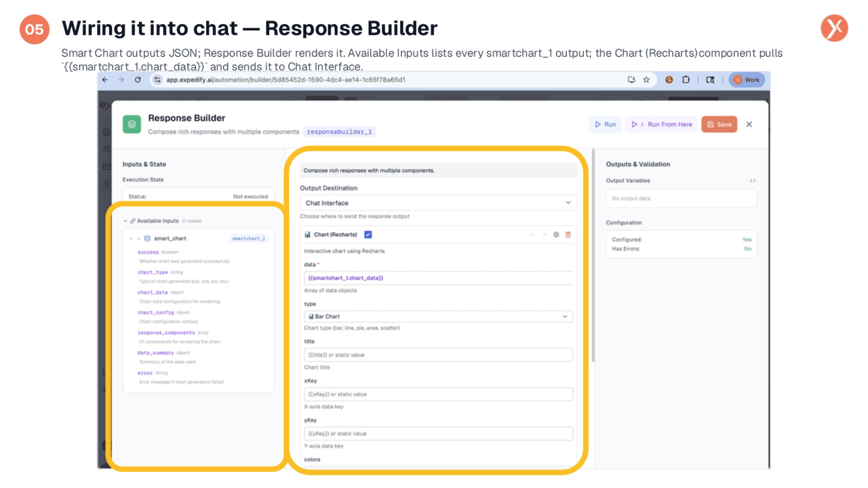This screenshot has width=868, height=488.
Task: Click the green Response Builder node icon
Action: click(132, 124)
